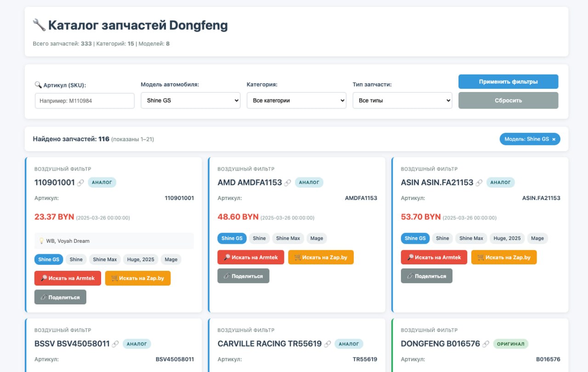588x372 pixels.
Task: Copy link icon next to DONGFENG B016576 title
Action: coord(486,343)
